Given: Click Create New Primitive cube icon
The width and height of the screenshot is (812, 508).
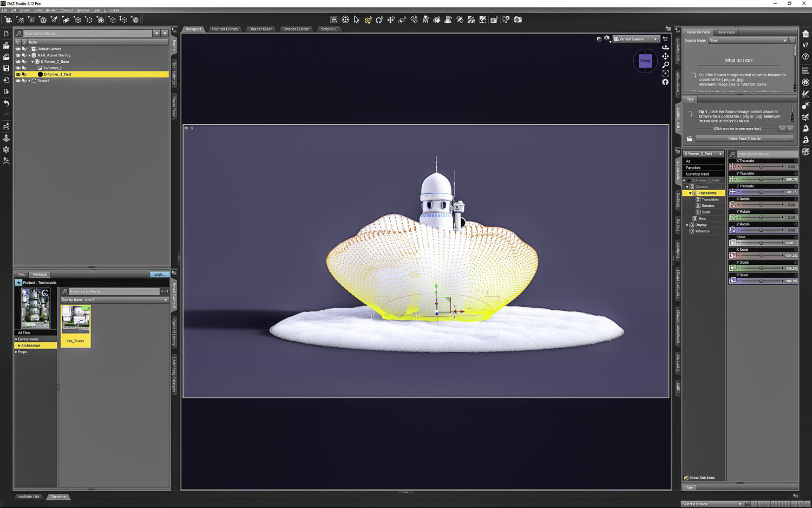Looking at the screenshot, I should point(77,20).
